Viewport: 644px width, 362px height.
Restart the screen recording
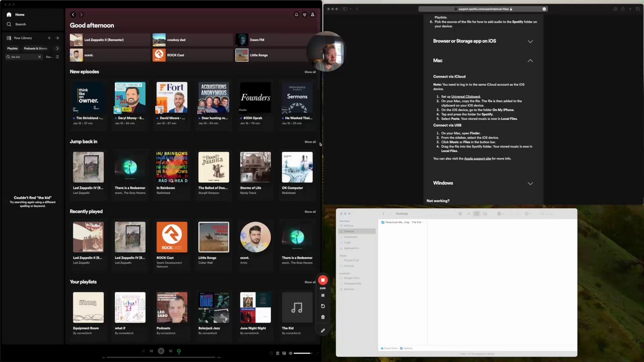click(x=323, y=306)
